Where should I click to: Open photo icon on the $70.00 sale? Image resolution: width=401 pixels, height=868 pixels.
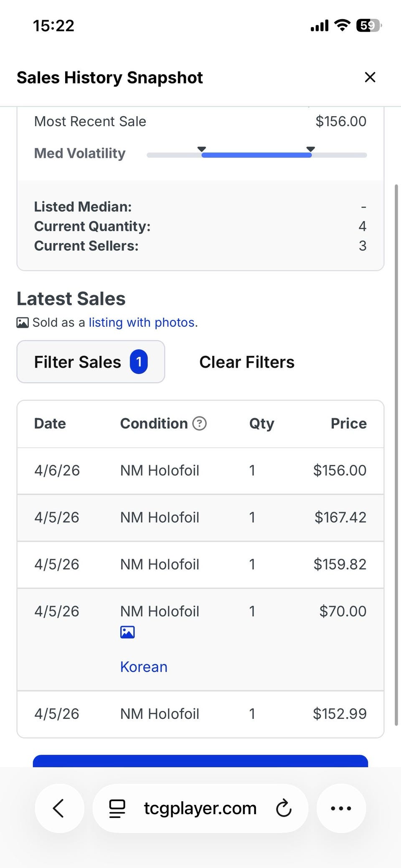127,632
